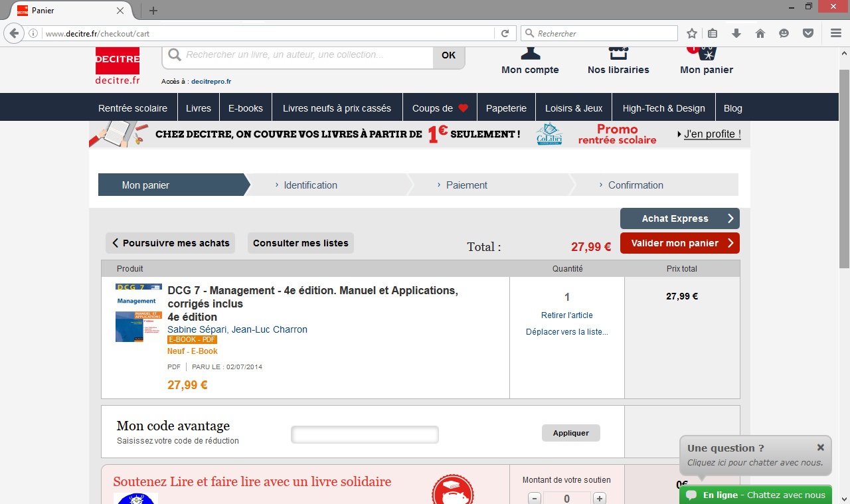
Task: Open the En ligne chat bar
Action: [x=756, y=495]
